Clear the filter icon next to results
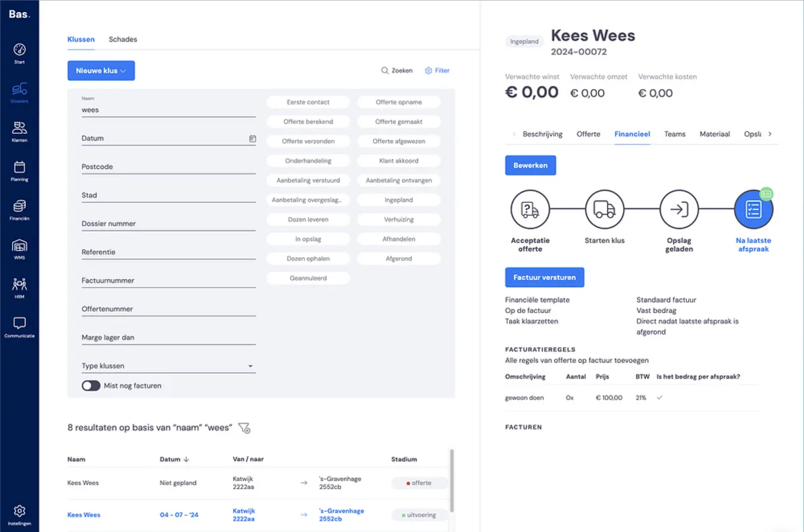The width and height of the screenshot is (804, 532). [245, 427]
